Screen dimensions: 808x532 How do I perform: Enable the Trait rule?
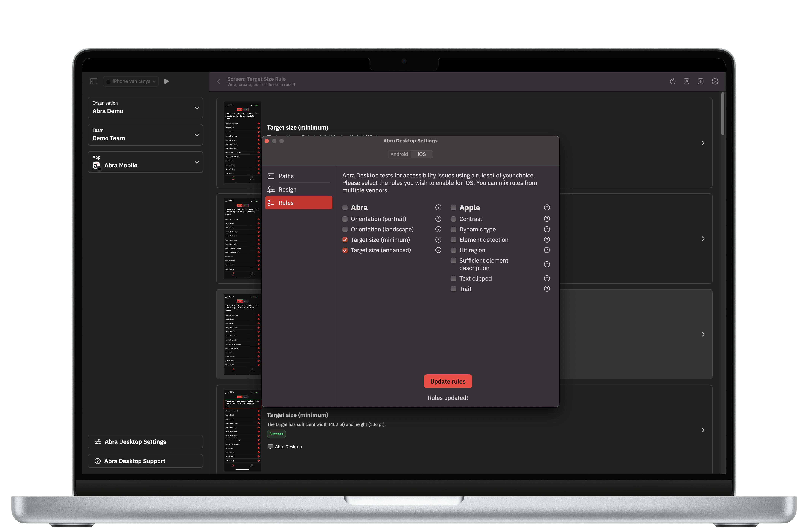(454, 289)
